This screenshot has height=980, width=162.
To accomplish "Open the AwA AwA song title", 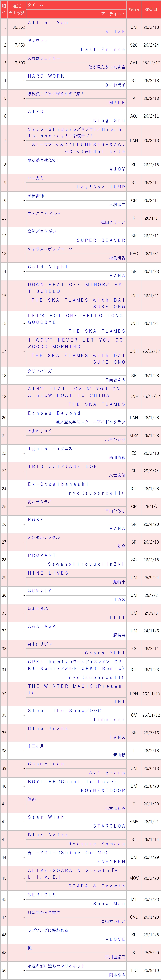I will pyautogui.click(x=42, y=626).
